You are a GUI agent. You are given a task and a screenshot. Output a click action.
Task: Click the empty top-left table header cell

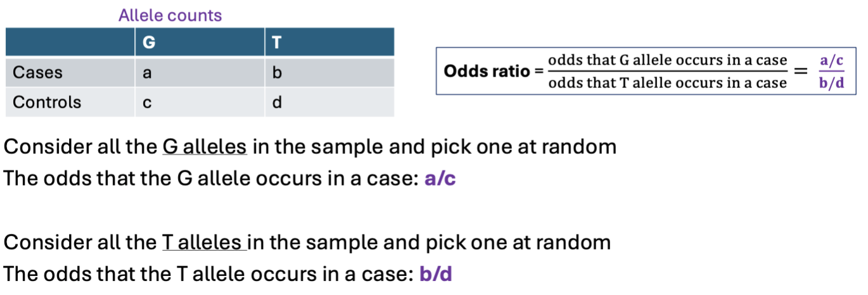coord(70,43)
